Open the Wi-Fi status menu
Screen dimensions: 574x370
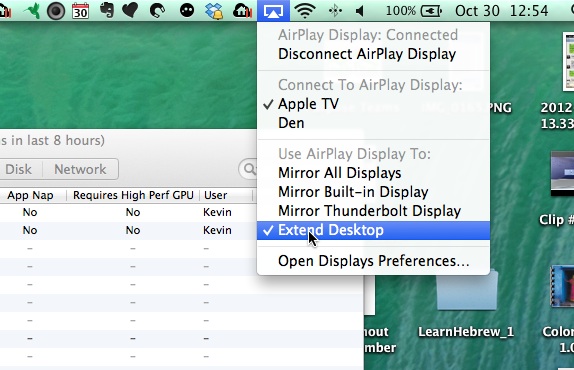pos(305,11)
